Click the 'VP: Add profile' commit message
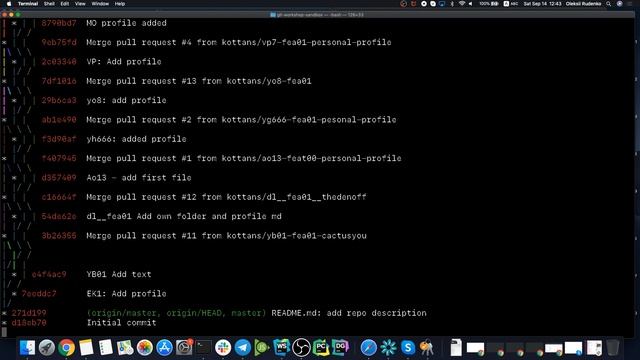The height and width of the screenshot is (360, 640). [x=124, y=62]
